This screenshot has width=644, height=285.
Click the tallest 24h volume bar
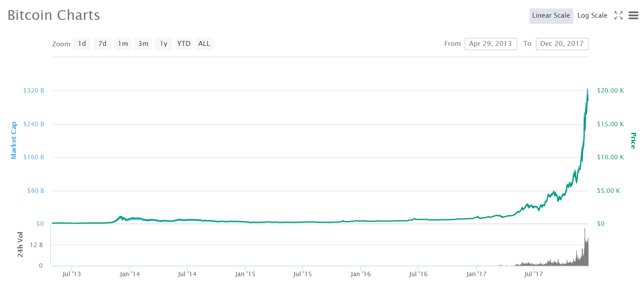[585, 247]
